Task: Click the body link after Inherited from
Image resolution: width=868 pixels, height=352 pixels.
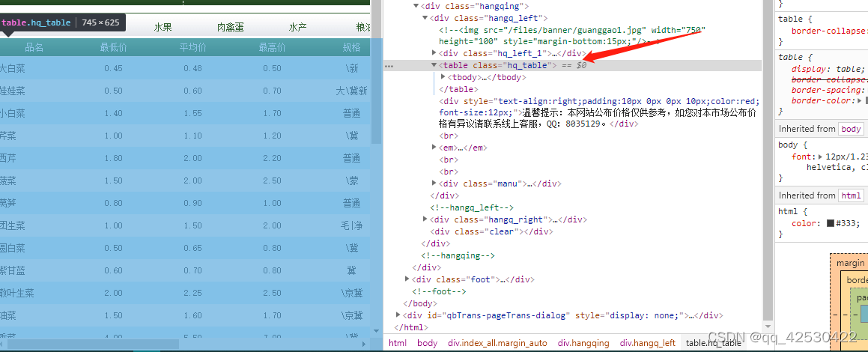Action: tap(851, 129)
